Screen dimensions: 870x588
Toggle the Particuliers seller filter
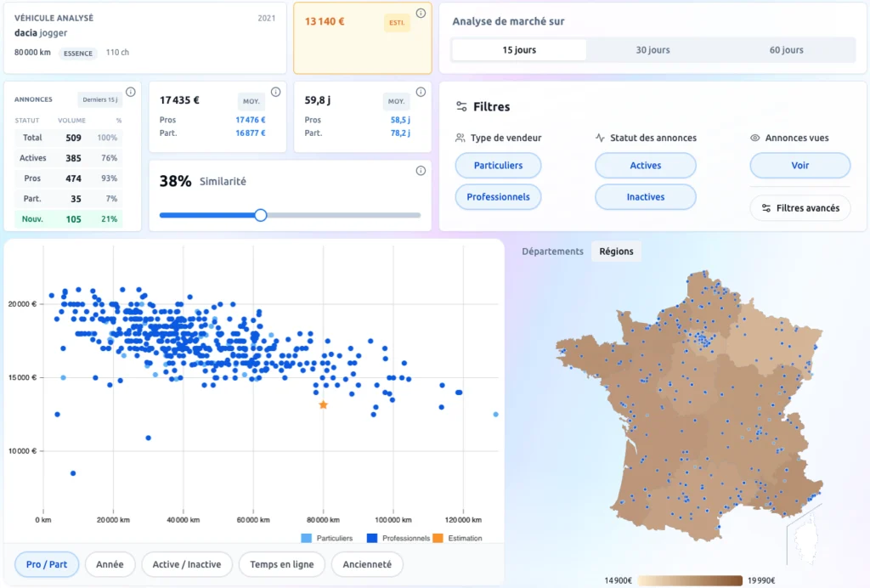498,166
